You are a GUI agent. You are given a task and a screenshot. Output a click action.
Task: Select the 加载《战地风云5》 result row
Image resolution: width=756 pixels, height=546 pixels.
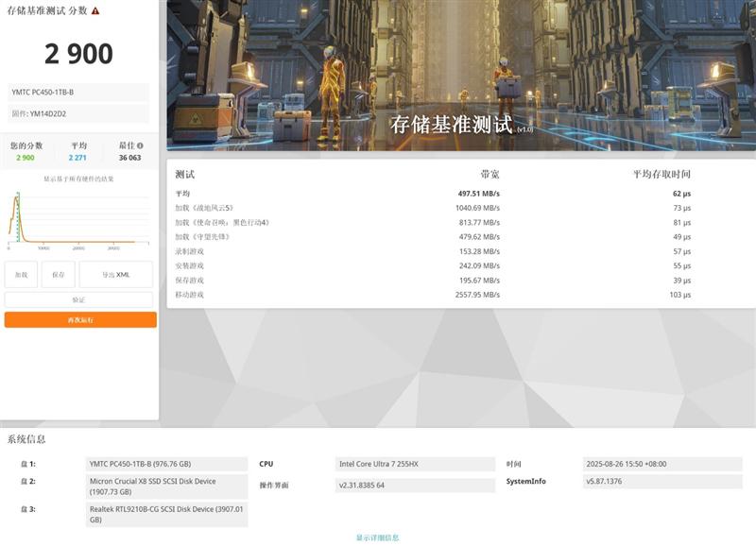coord(433,208)
